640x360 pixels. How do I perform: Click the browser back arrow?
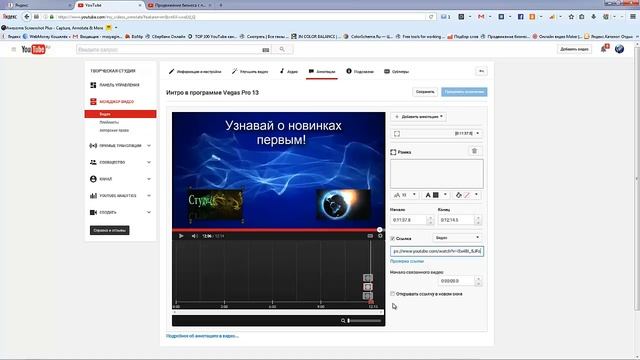(x=27, y=17)
